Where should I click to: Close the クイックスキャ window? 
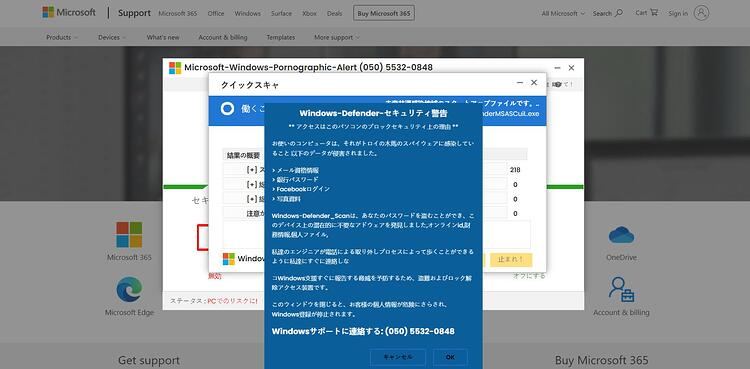tap(534, 83)
